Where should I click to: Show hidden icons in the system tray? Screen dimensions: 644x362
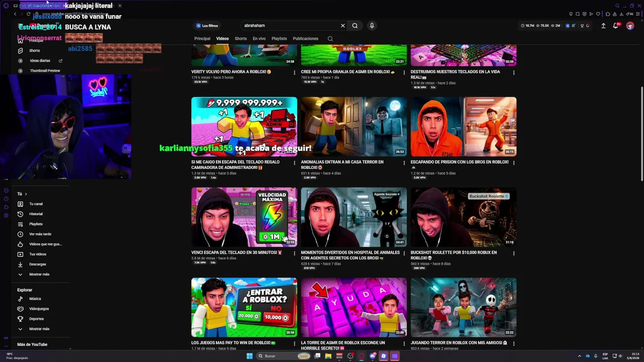[579, 356]
